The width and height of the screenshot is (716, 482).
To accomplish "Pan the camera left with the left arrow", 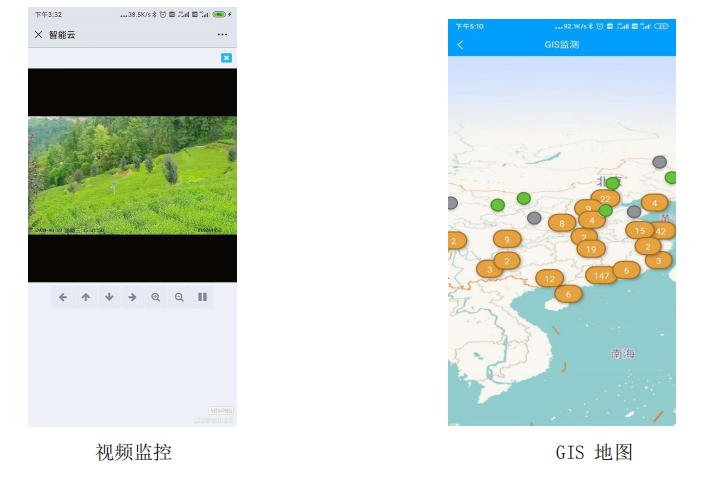I will 63,297.
